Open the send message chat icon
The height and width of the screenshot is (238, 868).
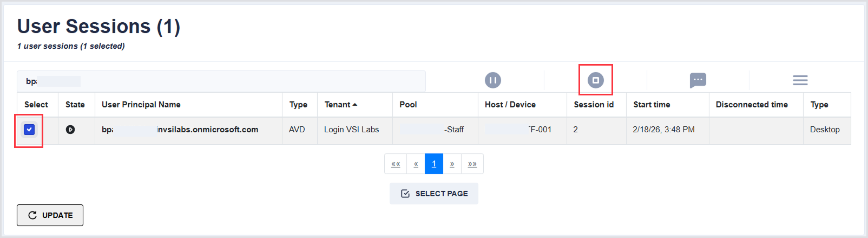click(698, 80)
